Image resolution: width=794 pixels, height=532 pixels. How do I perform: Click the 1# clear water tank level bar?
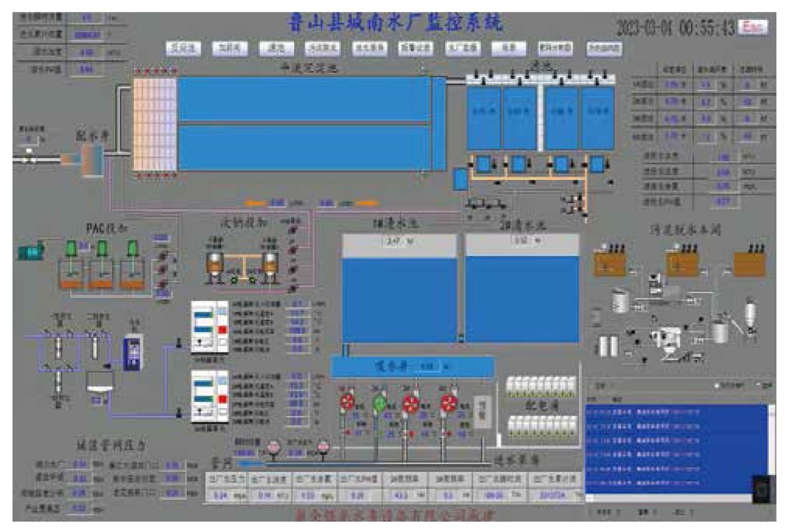click(399, 242)
